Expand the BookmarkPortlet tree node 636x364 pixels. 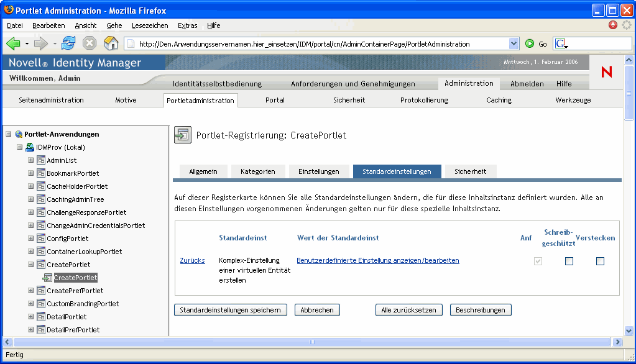[x=30, y=173]
